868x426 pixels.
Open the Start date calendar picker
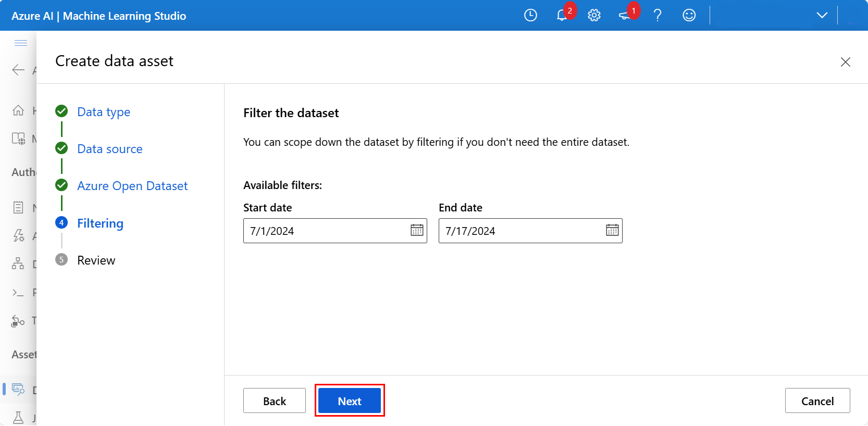tap(417, 230)
